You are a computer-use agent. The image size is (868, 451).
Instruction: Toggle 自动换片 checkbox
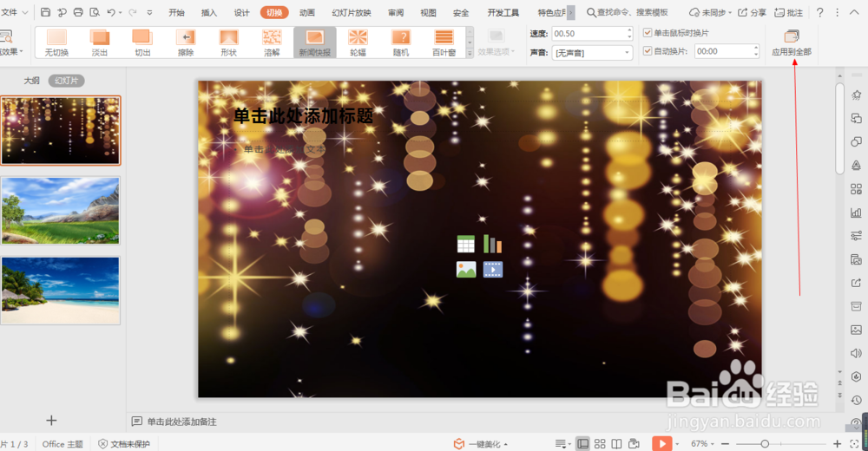click(648, 51)
